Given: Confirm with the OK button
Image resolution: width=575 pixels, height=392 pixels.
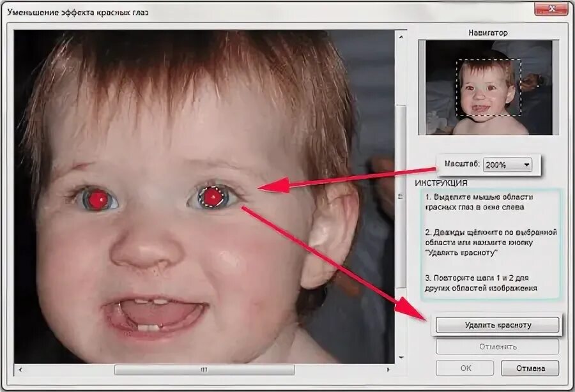Looking at the screenshot, I should [465, 368].
